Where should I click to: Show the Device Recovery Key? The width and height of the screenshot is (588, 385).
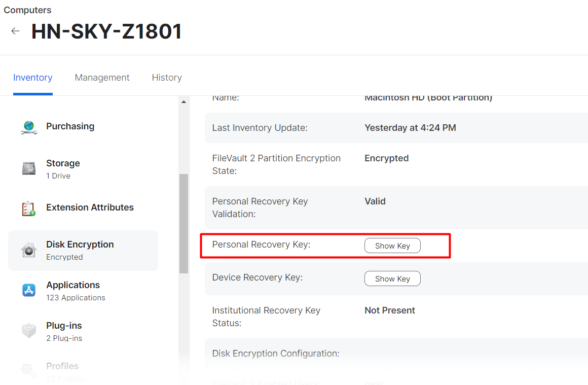392,279
